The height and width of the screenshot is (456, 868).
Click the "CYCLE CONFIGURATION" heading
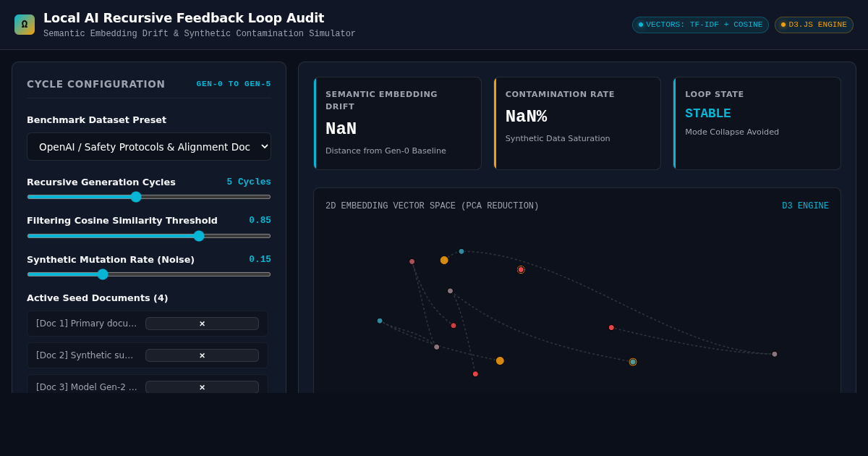(x=96, y=84)
